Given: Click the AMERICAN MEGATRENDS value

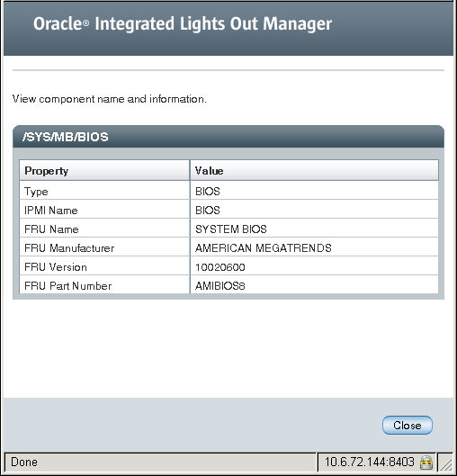Looking at the screenshot, I should tap(264, 248).
